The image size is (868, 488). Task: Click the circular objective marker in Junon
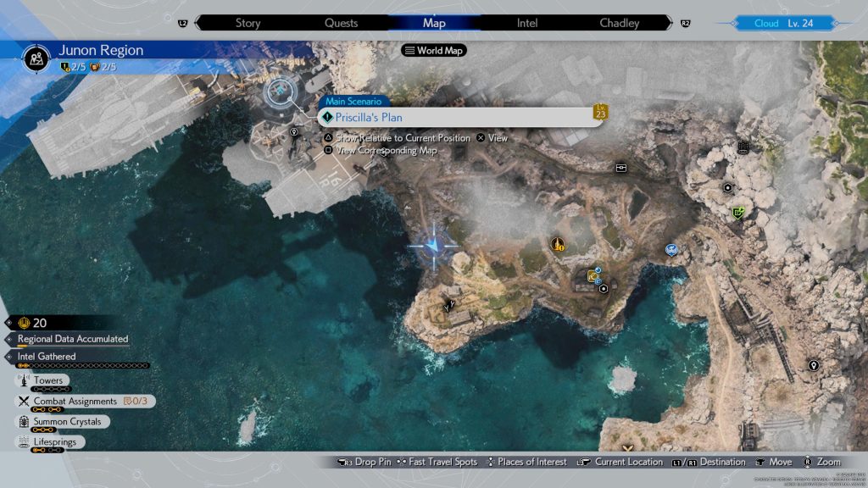pyautogui.click(x=279, y=91)
